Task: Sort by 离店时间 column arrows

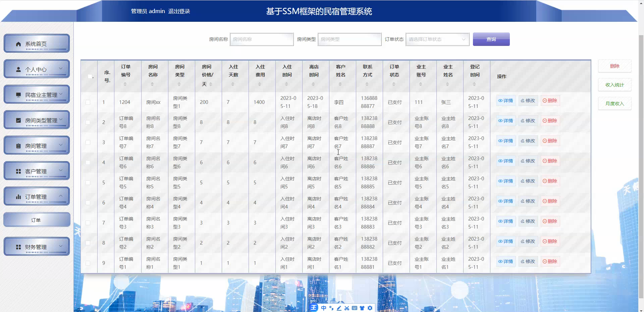Action: click(313, 84)
